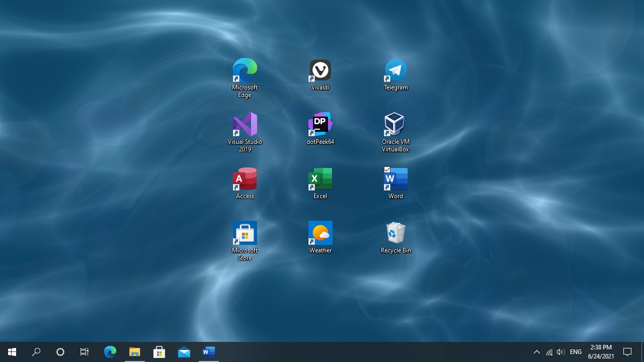Launch Edge from the taskbar

(x=110, y=352)
